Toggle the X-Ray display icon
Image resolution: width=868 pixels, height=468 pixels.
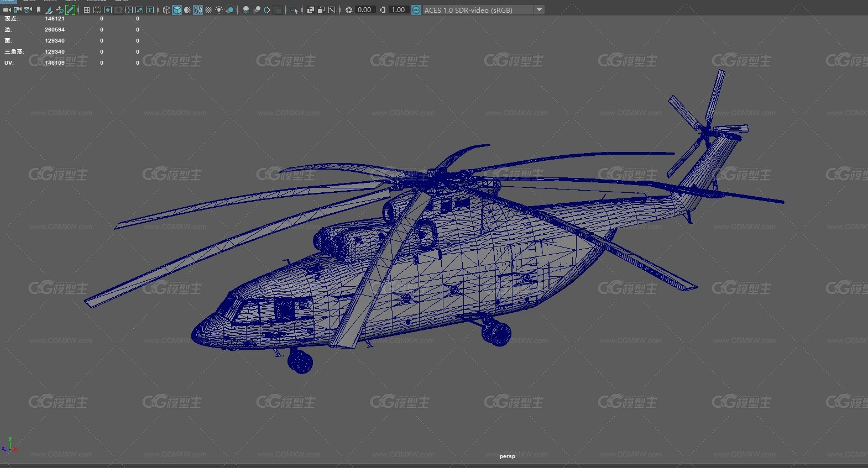(311, 10)
